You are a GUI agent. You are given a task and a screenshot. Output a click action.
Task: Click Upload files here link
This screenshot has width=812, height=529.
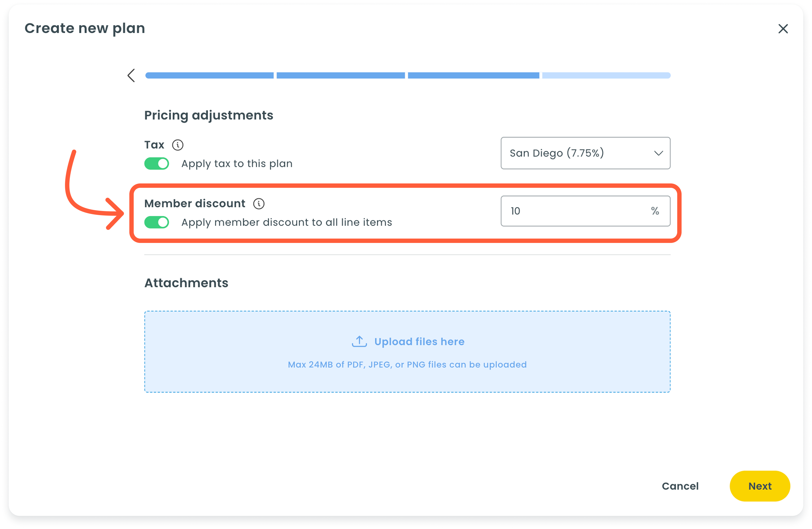coord(419,342)
